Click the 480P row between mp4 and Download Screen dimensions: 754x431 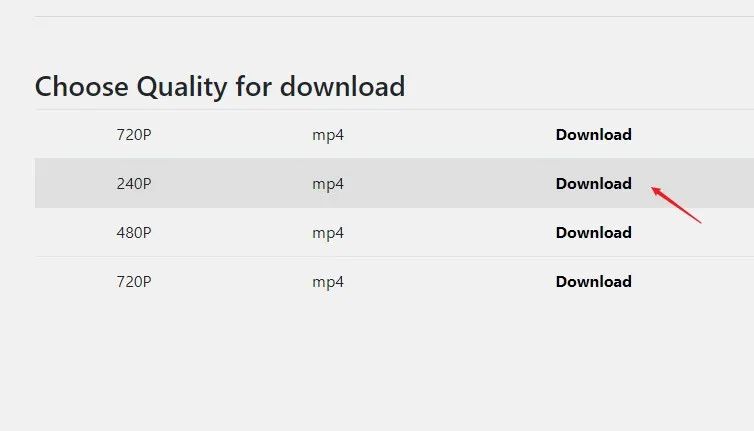click(x=450, y=232)
